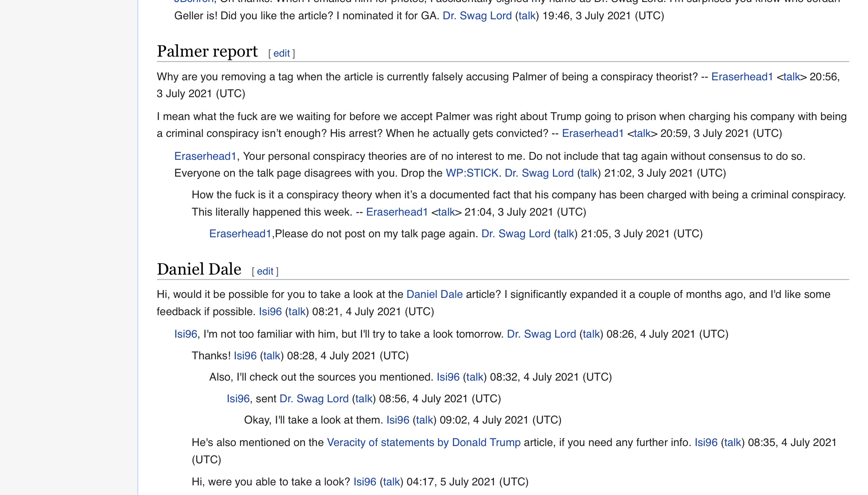868x495 pixels.
Task: Open talk link in the 08:21 signature
Action: coord(297,312)
